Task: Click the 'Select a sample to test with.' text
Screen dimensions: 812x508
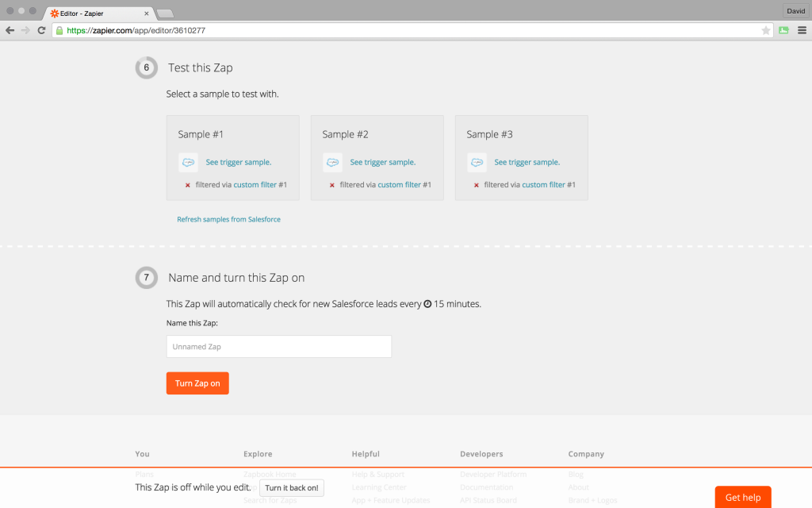Action: click(222, 94)
